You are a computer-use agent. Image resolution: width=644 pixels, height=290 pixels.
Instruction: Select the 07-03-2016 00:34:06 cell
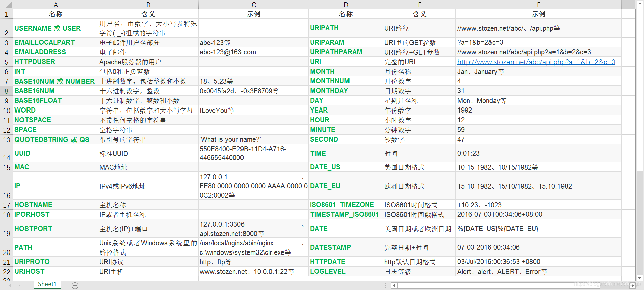538,247
